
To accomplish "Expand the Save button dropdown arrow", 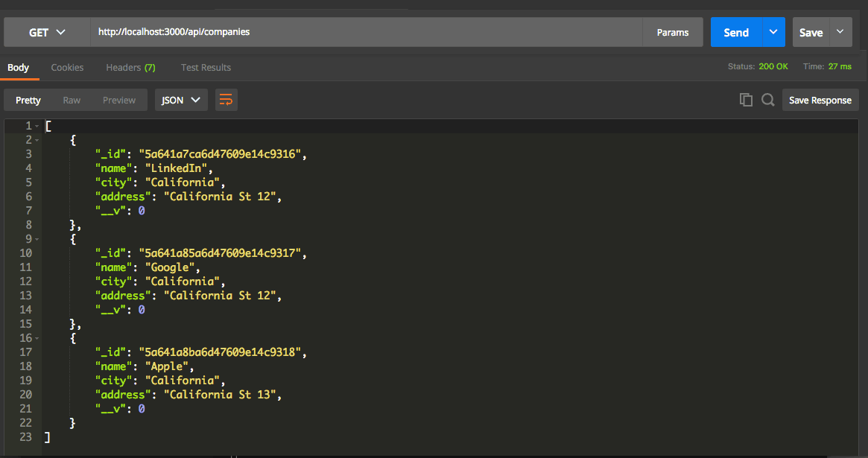I will tap(840, 32).
